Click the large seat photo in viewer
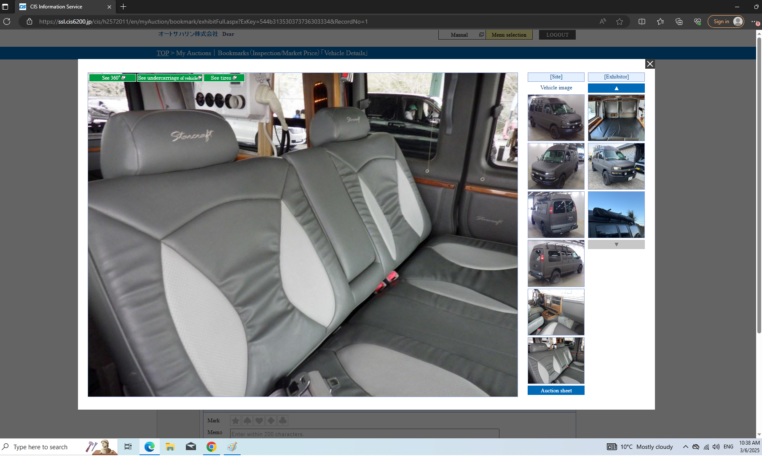Viewport: 762px width, 456px height. 302,234
